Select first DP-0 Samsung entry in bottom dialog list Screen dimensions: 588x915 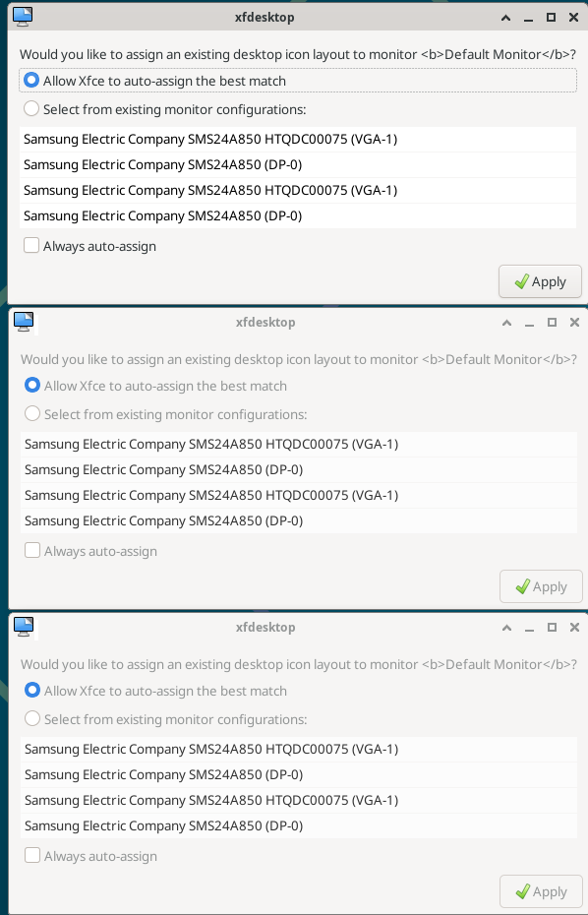[299, 774]
